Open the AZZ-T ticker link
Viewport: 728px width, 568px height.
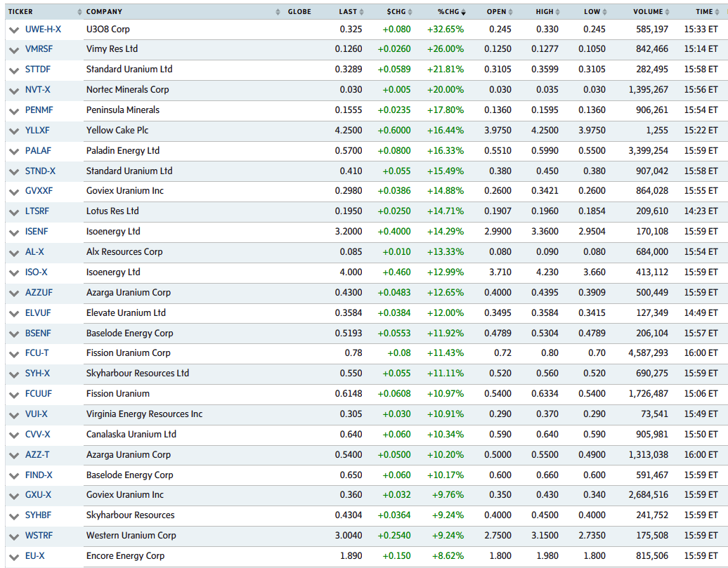point(37,455)
